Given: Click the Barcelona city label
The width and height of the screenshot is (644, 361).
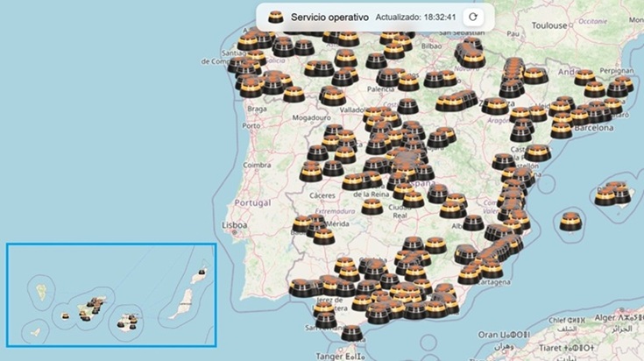Looking at the screenshot, I should 592,127.
